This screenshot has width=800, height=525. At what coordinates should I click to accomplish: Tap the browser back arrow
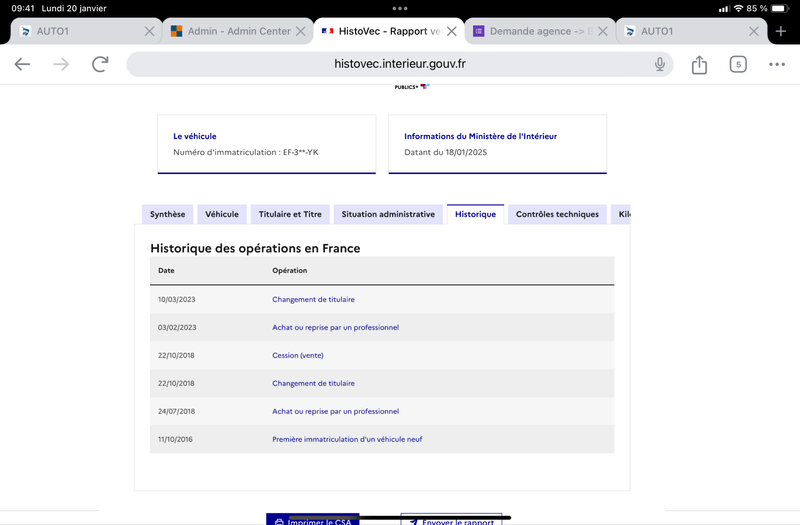click(x=22, y=64)
